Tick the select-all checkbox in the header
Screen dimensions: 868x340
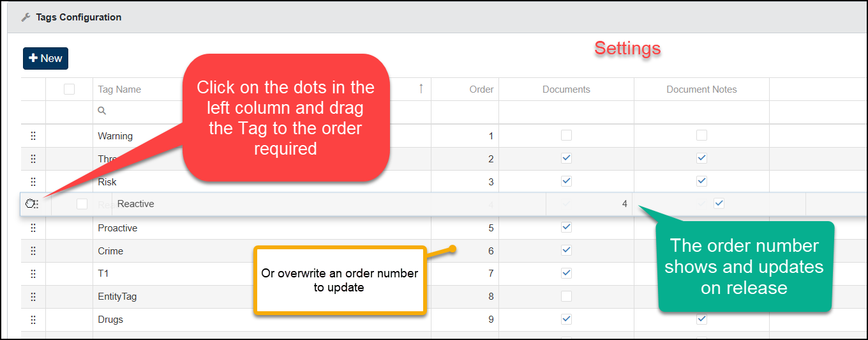tap(69, 89)
